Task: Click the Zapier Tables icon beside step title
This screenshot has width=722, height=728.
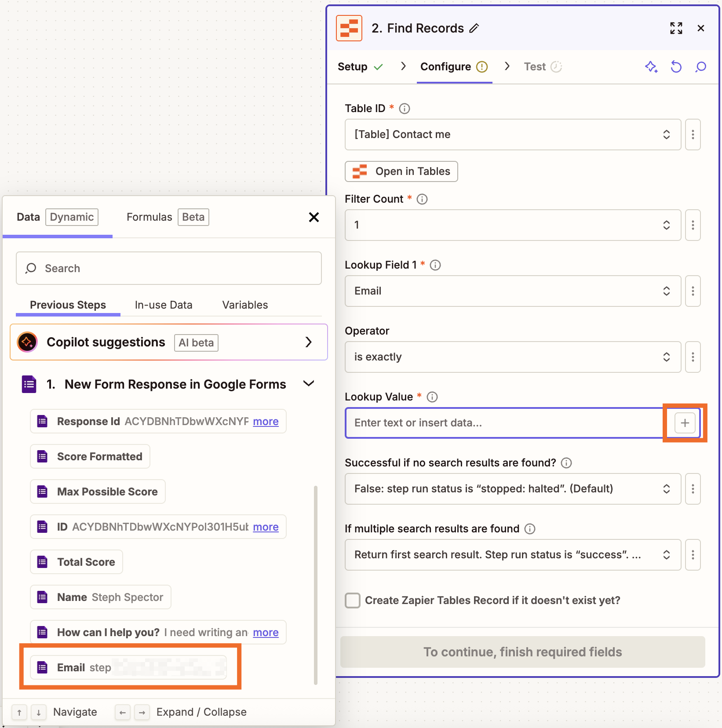Action: point(349,28)
